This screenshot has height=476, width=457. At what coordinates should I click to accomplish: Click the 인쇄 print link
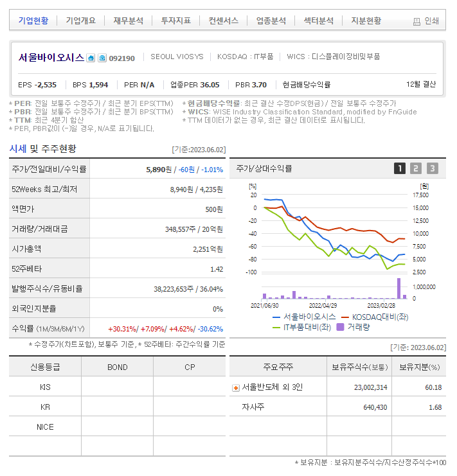(431, 21)
